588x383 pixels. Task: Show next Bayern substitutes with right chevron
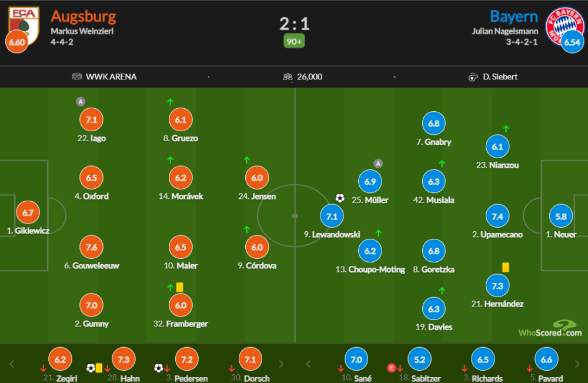pos(577,364)
